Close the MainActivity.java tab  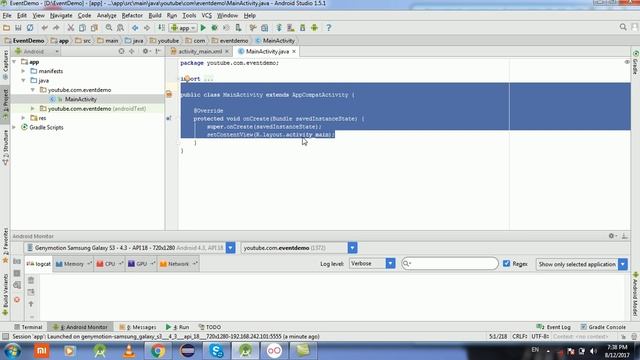294,51
